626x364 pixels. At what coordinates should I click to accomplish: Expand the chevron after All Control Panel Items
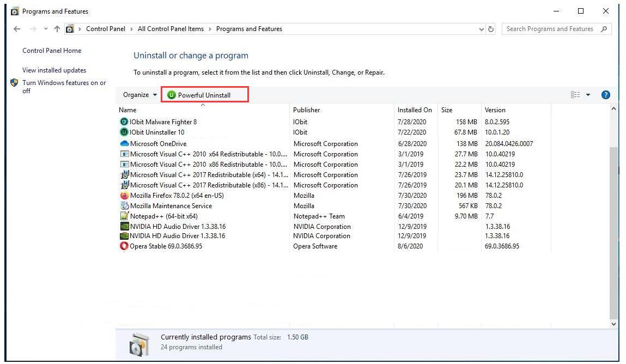pos(210,29)
